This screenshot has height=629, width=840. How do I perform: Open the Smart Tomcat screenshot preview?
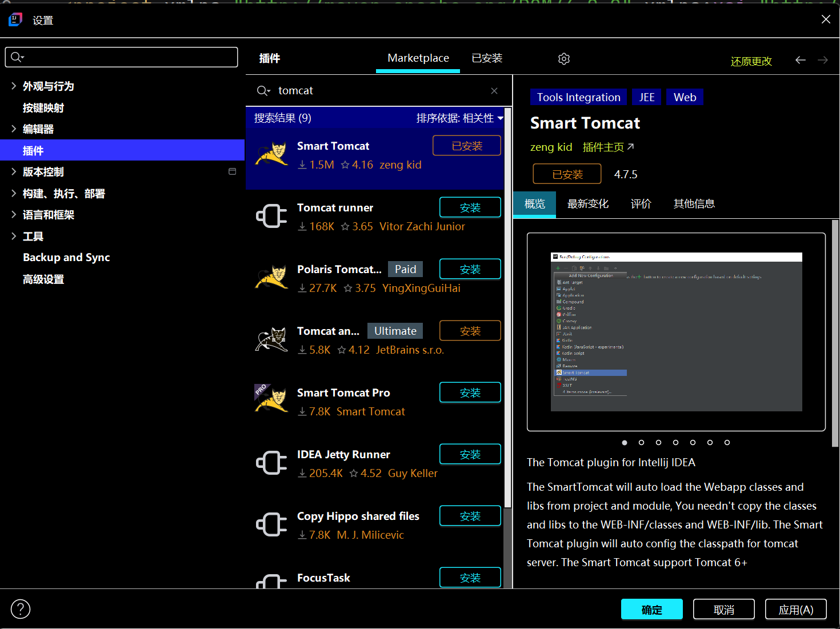[x=676, y=332]
